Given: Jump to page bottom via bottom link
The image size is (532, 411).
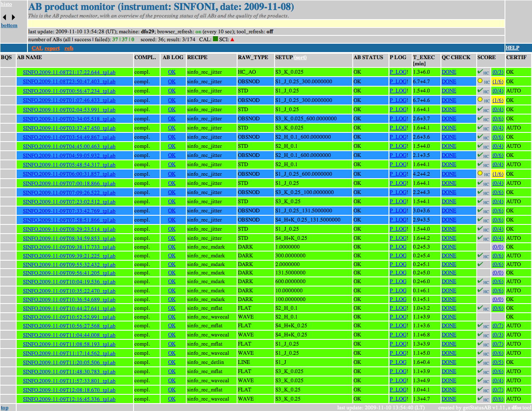Looking at the screenshot, I should (x=9, y=25).
